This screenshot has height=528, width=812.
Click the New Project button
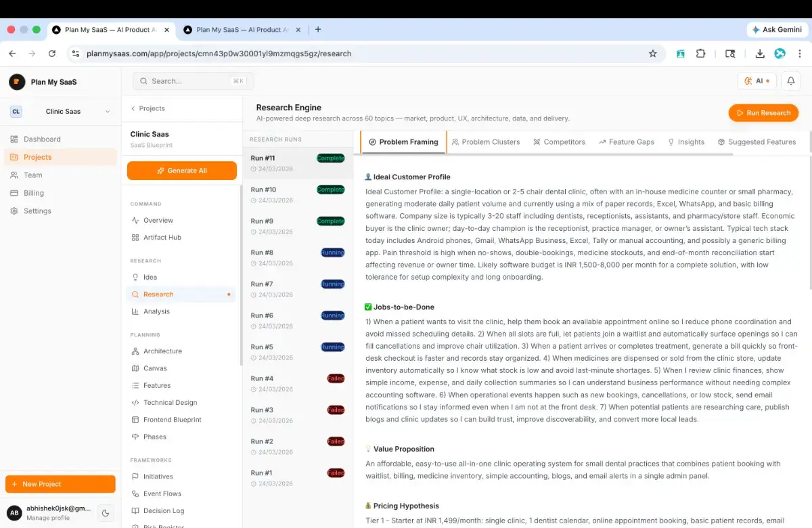(60, 484)
